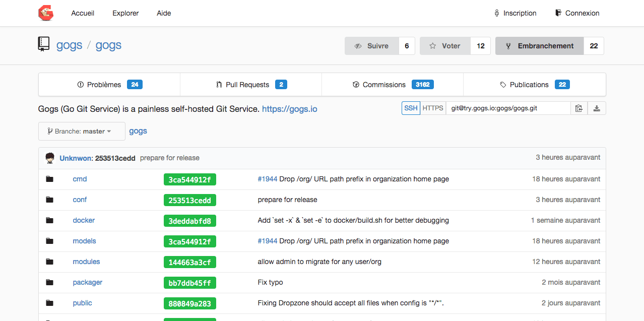Click the eye icon in the Suivre button
644x321 pixels.
pyautogui.click(x=358, y=46)
